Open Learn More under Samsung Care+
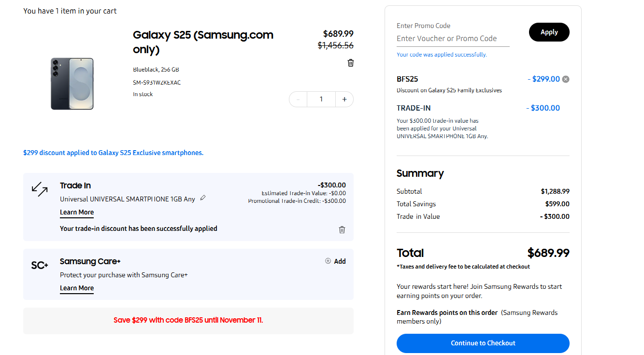This screenshot has width=644, height=355. click(77, 288)
